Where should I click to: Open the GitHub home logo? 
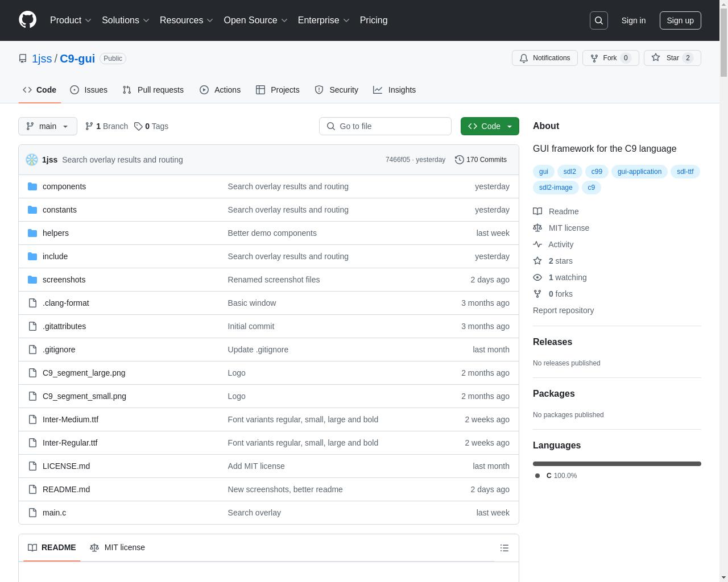(x=27, y=20)
